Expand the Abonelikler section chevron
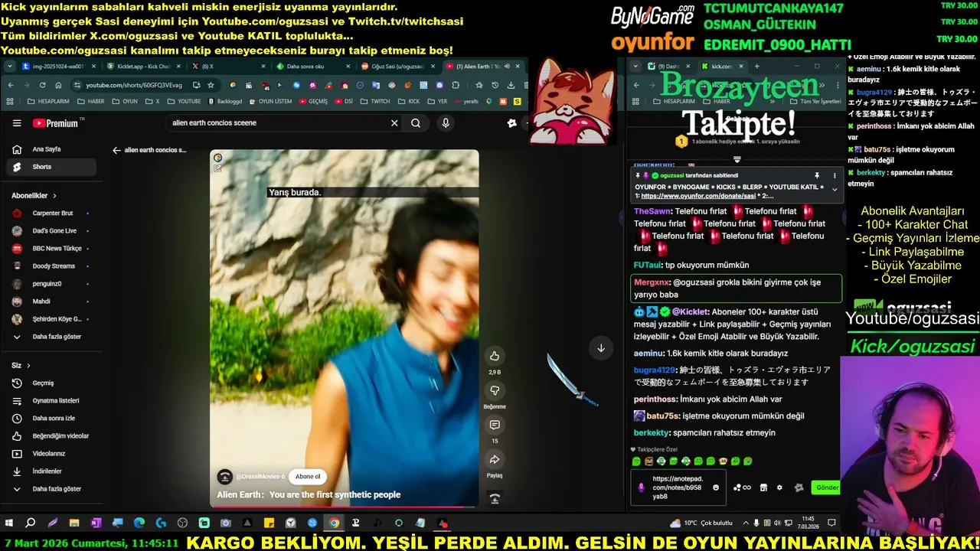The width and height of the screenshot is (980, 551). coord(54,196)
